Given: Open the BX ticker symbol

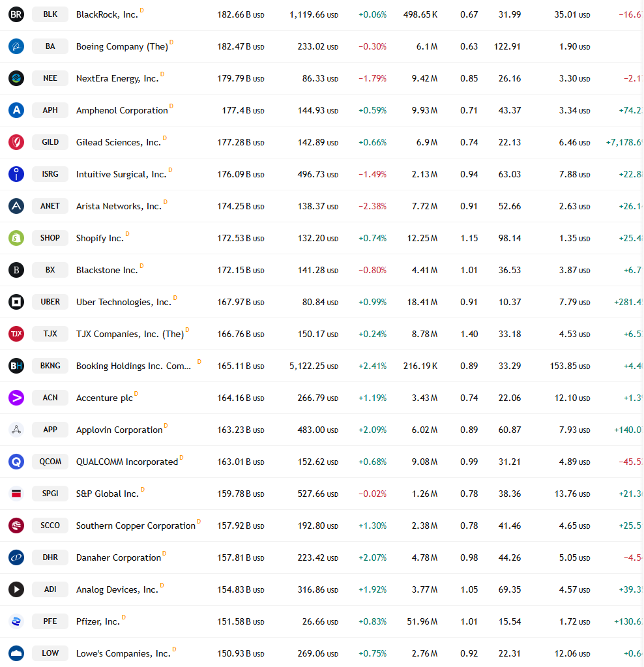Looking at the screenshot, I should (50, 270).
